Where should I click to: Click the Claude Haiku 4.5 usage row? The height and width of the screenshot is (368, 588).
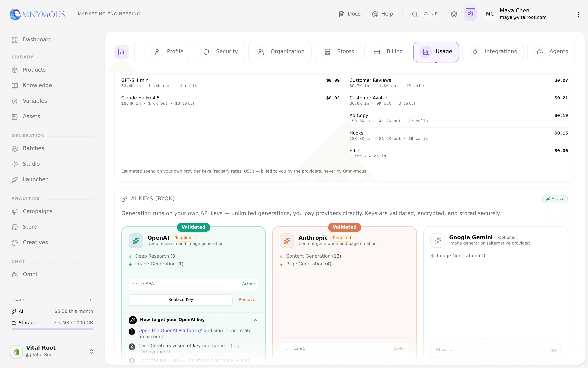pos(230,101)
